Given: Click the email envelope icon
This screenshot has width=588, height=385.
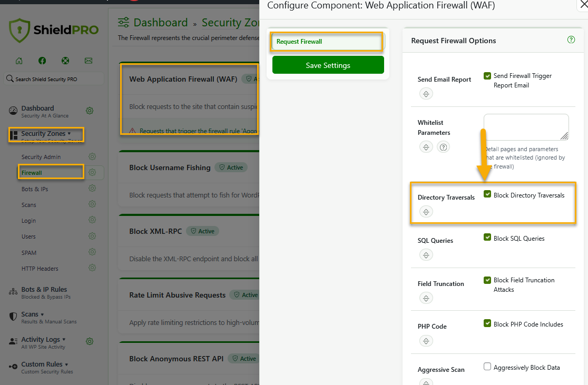Looking at the screenshot, I should point(89,61).
